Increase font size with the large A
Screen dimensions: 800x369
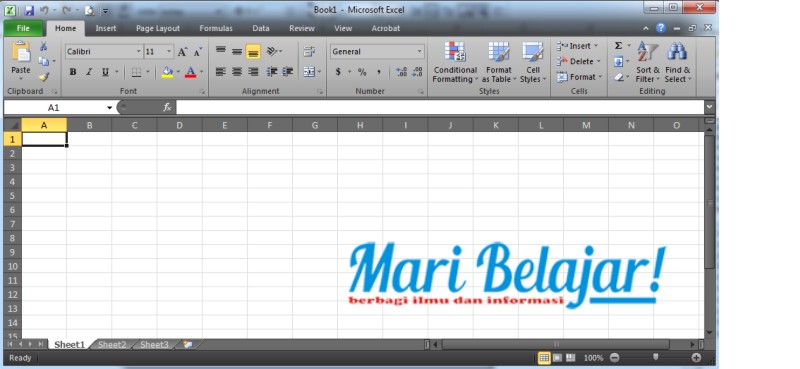(x=182, y=52)
